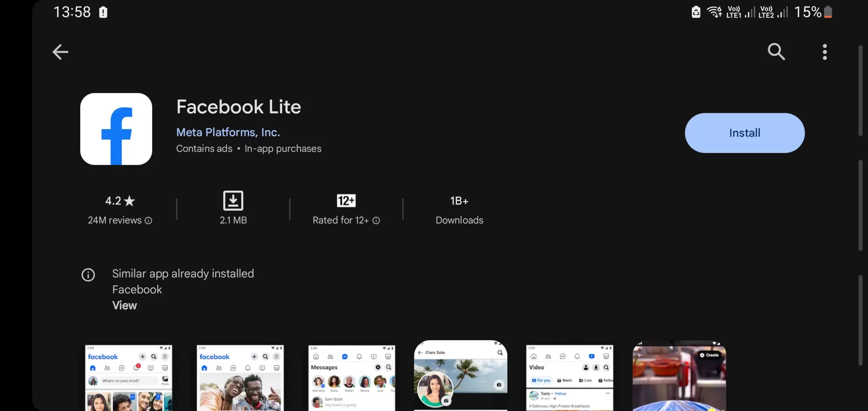View the already installed Facebook app
868x411 pixels.
(125, 305)
